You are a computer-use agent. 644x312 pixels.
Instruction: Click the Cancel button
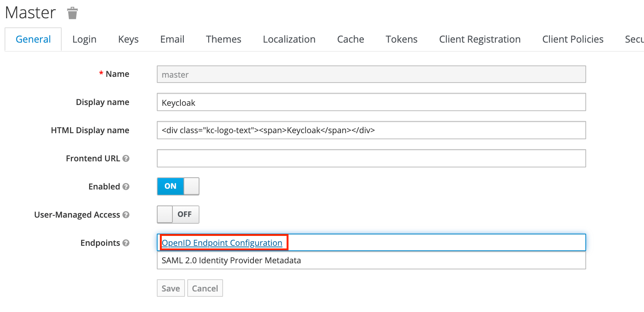tap(205, 288)
